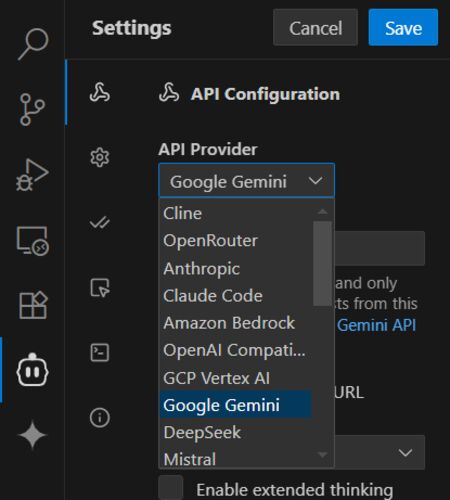
Task: Open the Gemini sparkle icon in activity bar
Action: pos(32,435)
